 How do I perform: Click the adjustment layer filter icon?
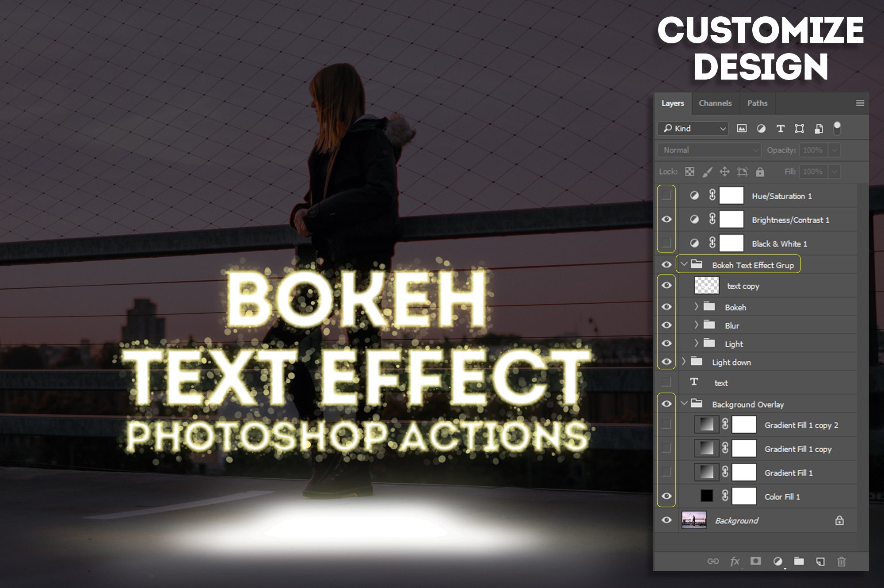[x=761, y=128]
